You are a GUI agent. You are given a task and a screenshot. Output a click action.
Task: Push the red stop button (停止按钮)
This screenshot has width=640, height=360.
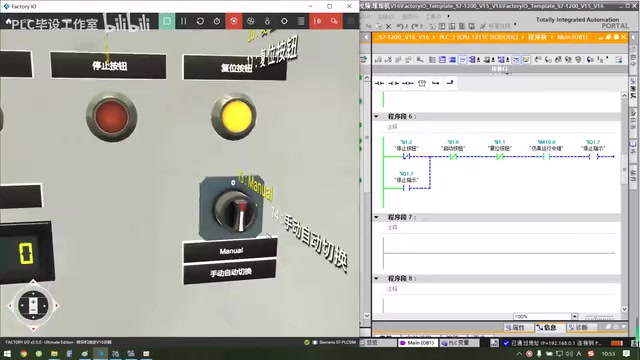tap(111, 117)
